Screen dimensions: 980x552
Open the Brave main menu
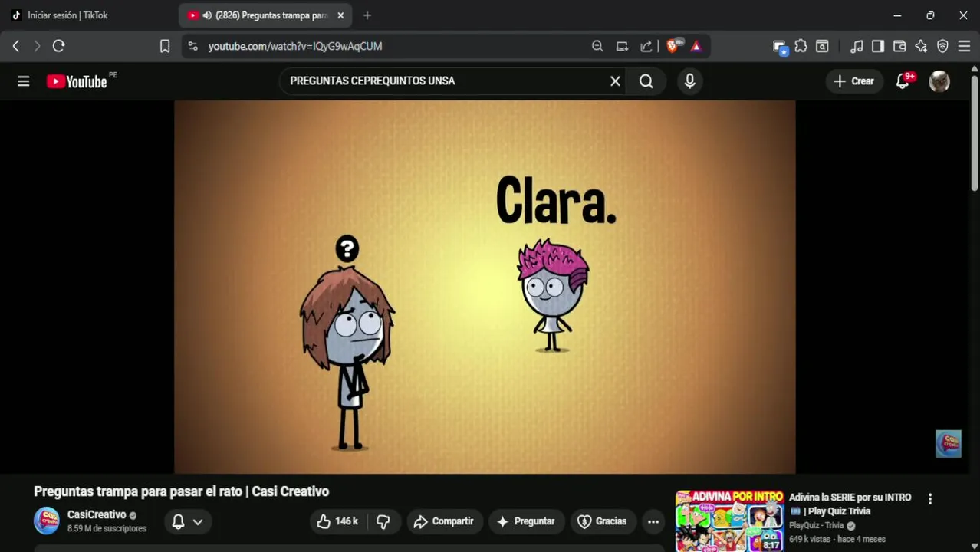964,46
